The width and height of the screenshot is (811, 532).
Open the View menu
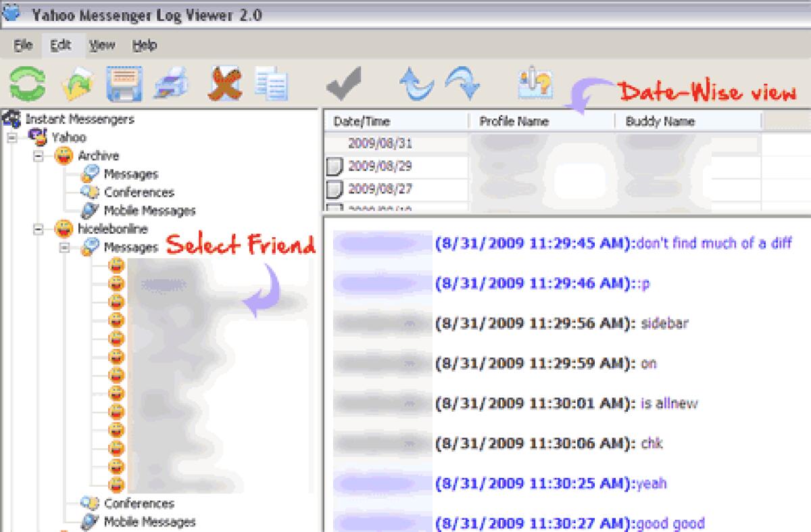102,45
